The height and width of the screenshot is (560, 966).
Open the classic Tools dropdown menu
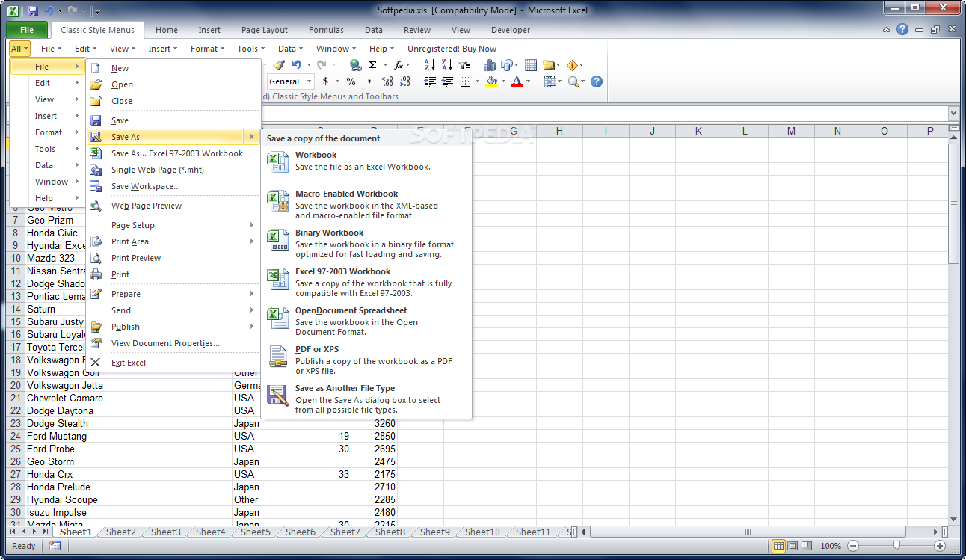(x=250, y=49)
